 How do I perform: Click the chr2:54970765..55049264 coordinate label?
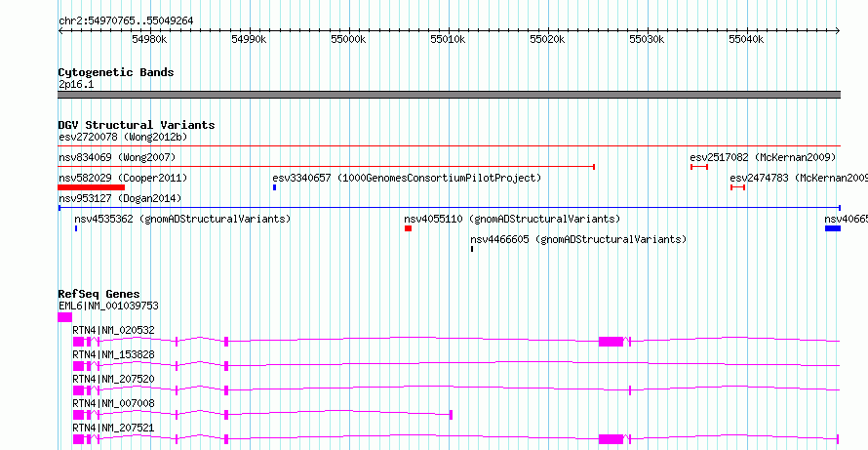(x=126, y=20)
